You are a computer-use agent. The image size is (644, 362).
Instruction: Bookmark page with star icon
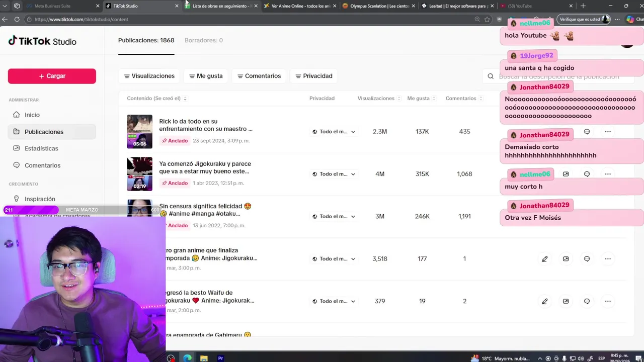point(487,19)
